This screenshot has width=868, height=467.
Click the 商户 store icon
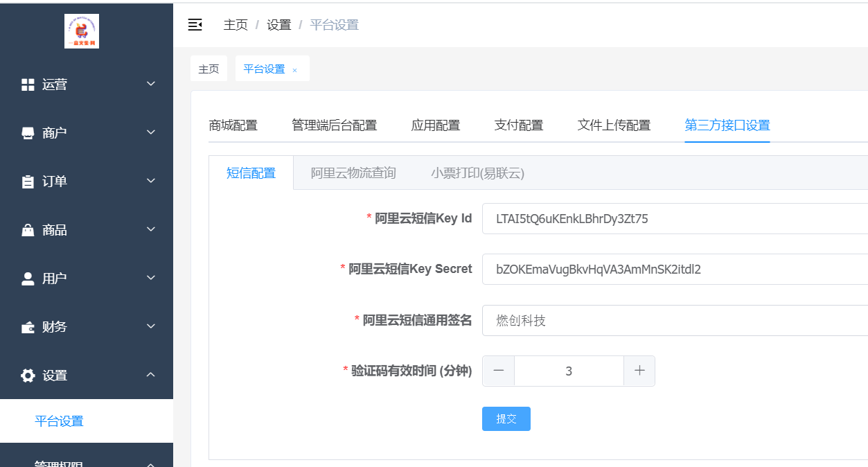pos(28,133)
